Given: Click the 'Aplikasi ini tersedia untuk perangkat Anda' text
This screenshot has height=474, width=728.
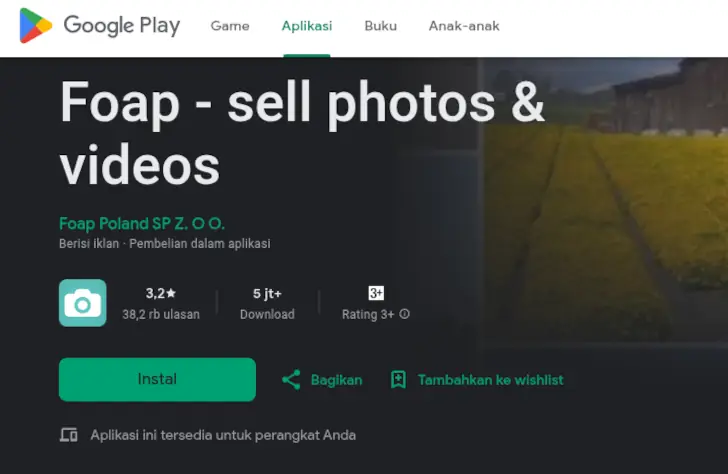Looking at the screenshot, I should pyautogui.click(x=223, y=435).
